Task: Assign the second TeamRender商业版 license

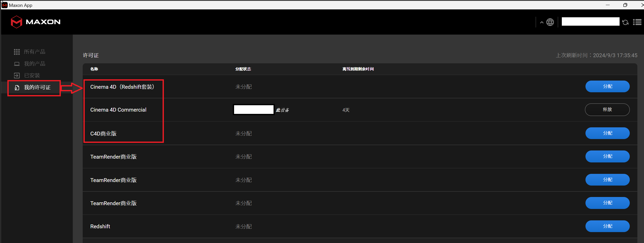Action: coord(607,180)
